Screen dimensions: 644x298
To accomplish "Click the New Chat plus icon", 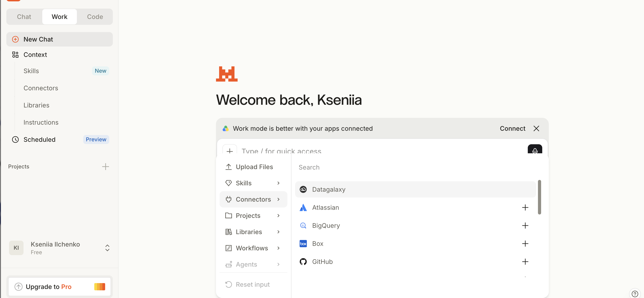I will 16,39.
